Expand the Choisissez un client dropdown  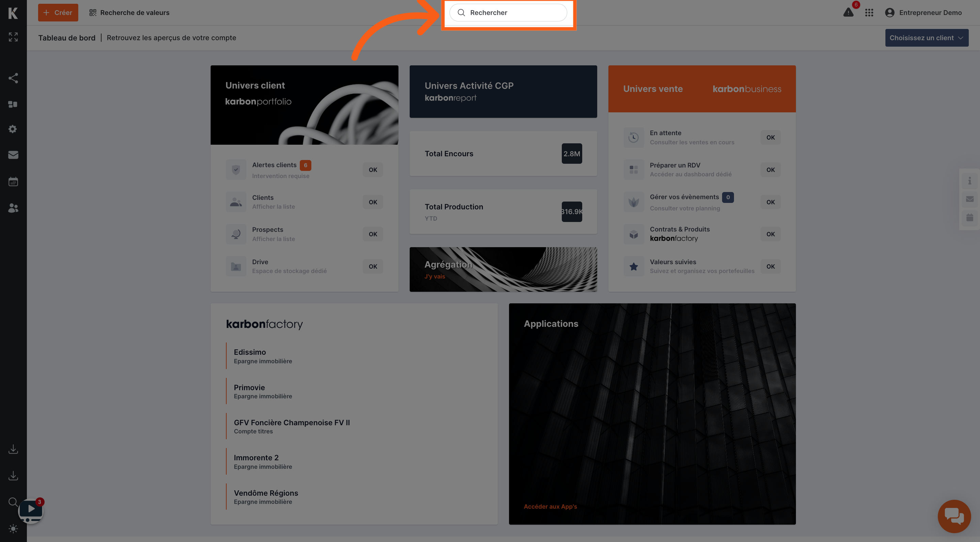click(x=926, y=38)
